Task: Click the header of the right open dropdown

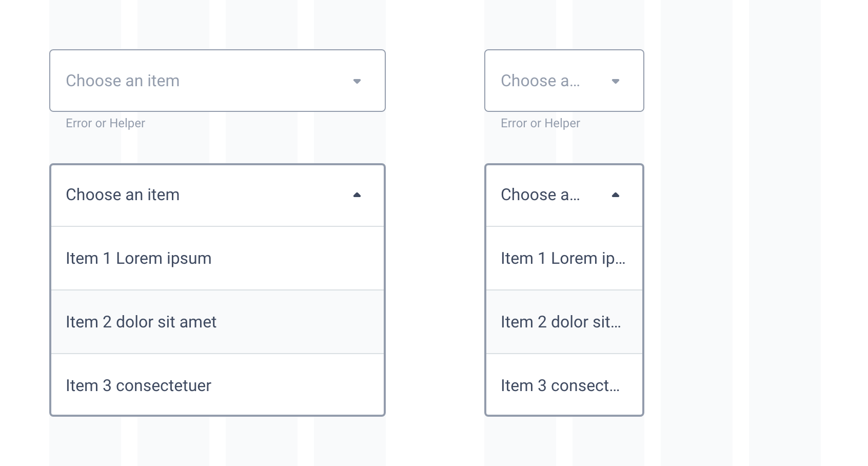Action: coord(564,195)
